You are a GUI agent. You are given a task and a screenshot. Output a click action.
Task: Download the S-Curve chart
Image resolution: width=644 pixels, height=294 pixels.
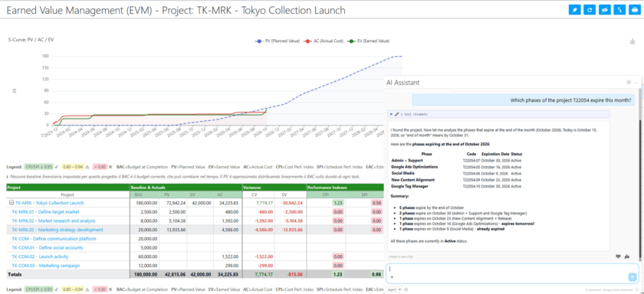click(x=632, y=41)
